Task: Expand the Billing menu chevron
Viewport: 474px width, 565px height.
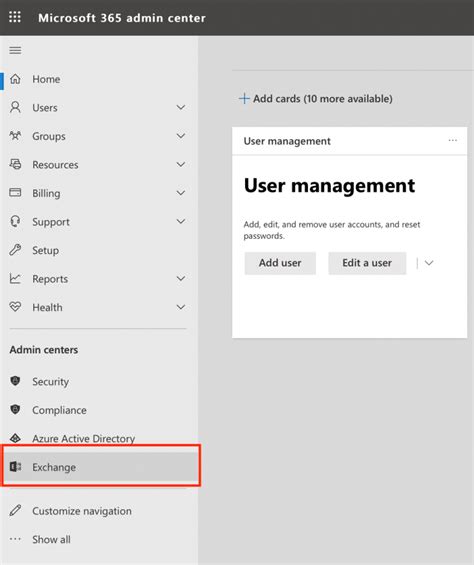Action: click(181, 193)
